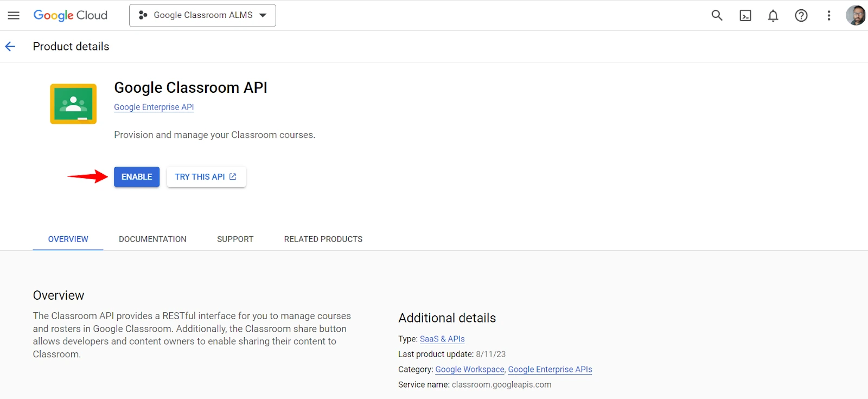This screenshot has width=868, height=399.
Task: Enable the Google Classroom API
Action: click(x=137, y=177)
